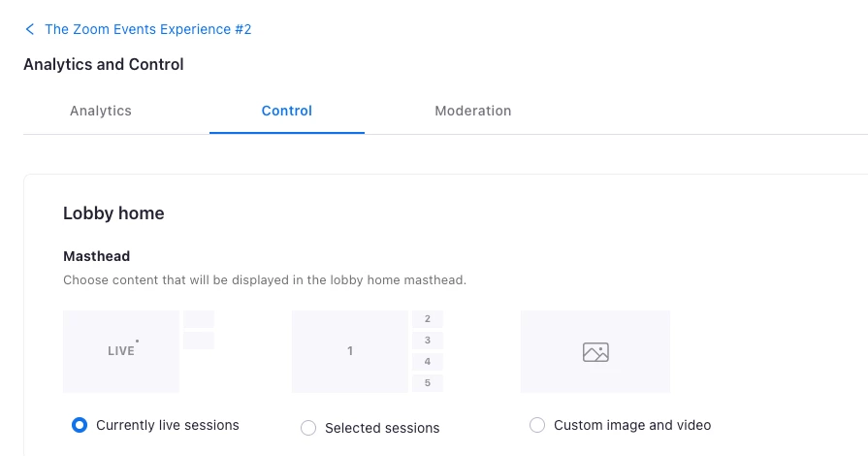The height and width of the screenshot is (456, 868).
Task: Click the picture icon in custom image preview
Action: [x=595, y=352]
